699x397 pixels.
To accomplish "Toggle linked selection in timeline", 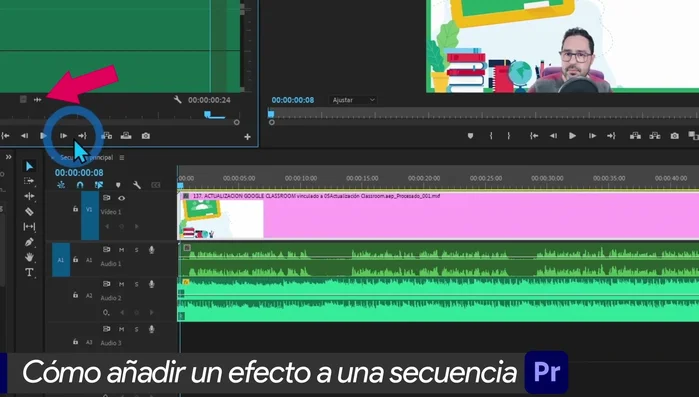I will click(x=99, y=185).
